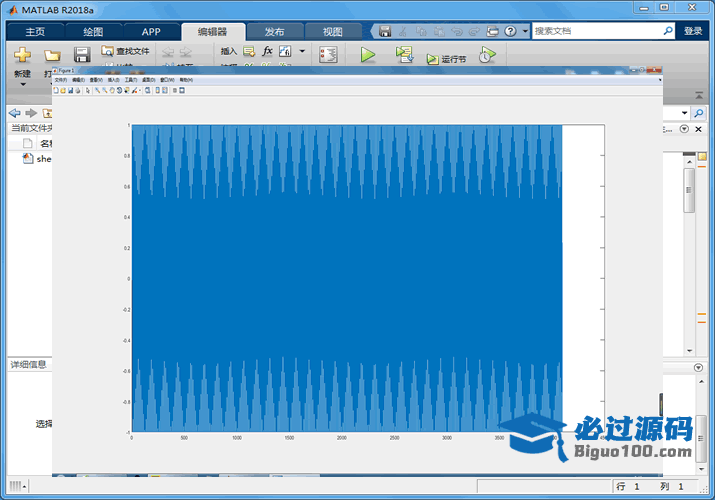
Task: Open the current folder path dropdown arrow
Action: click(x=684, y=113)
